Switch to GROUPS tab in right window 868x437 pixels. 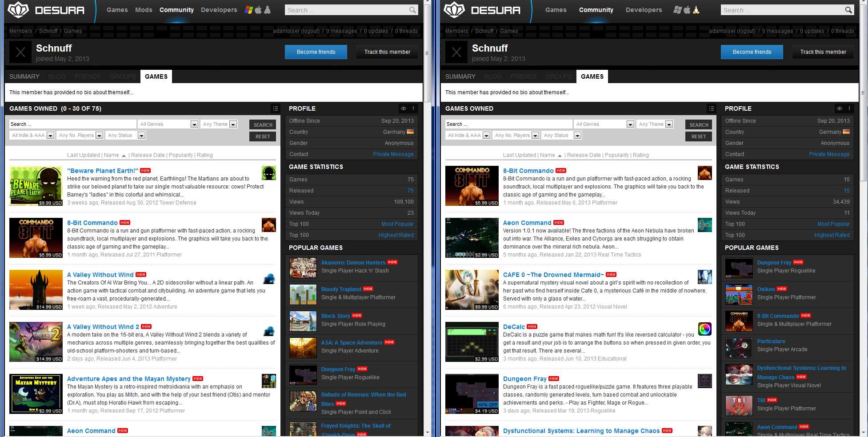pos(559,76)
